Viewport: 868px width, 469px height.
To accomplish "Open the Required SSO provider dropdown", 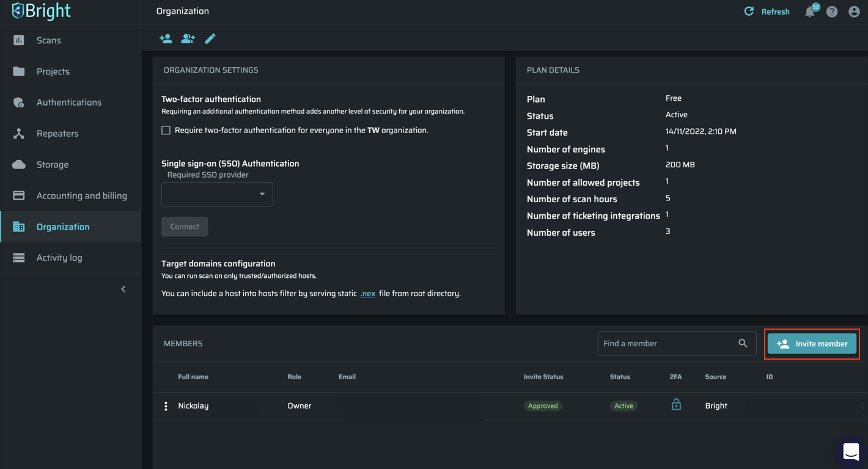I will (217, 194).
